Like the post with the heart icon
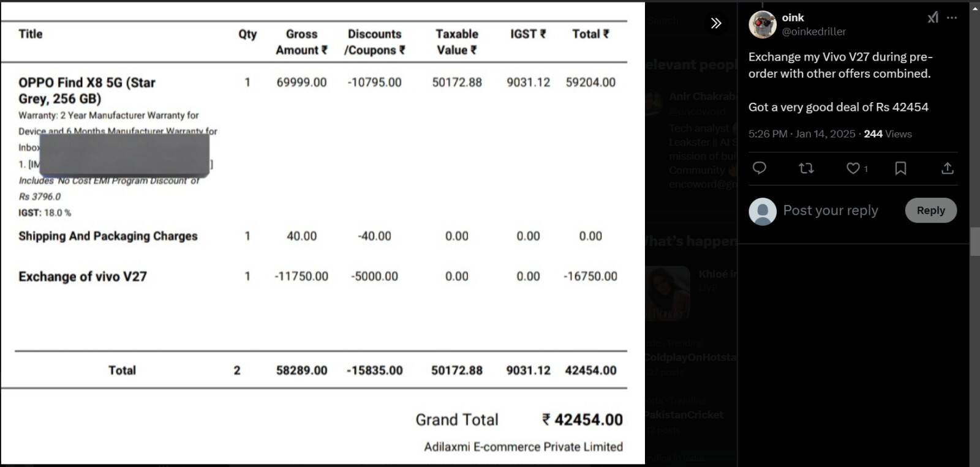This screenshot has width=980, height=467. click(853, 168)
